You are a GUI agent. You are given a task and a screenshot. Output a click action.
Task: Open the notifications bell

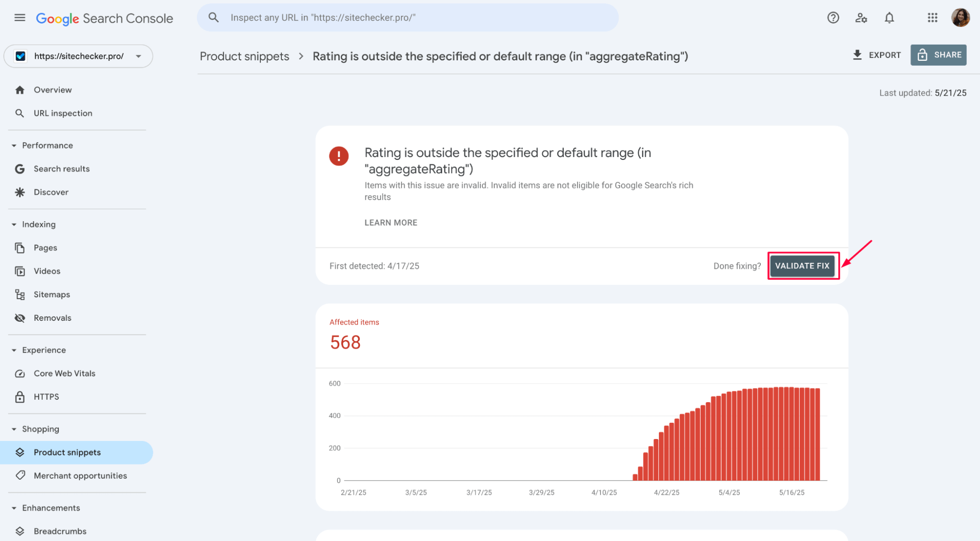tap(889, 18)
